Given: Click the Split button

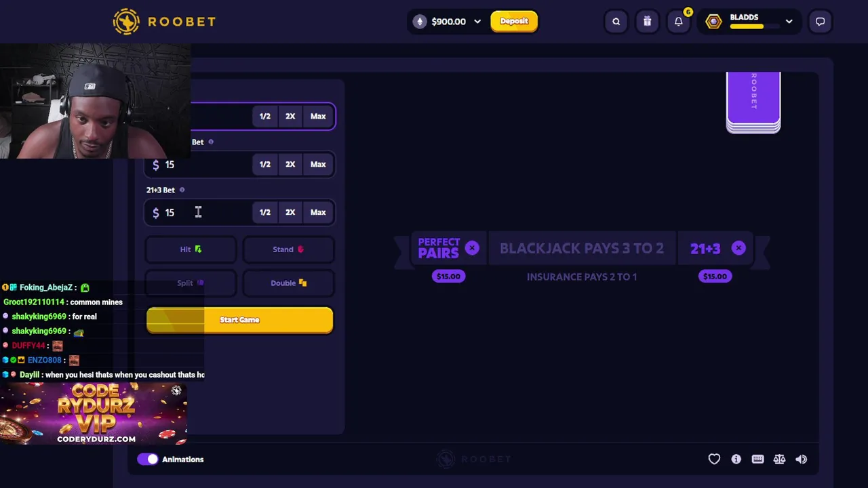Looking at the screenshot, I should click(191, 283).
